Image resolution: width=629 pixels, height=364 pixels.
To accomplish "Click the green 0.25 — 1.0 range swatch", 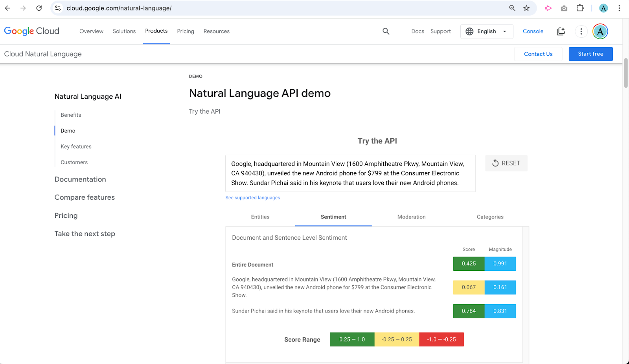I will (x=352, y=340).
